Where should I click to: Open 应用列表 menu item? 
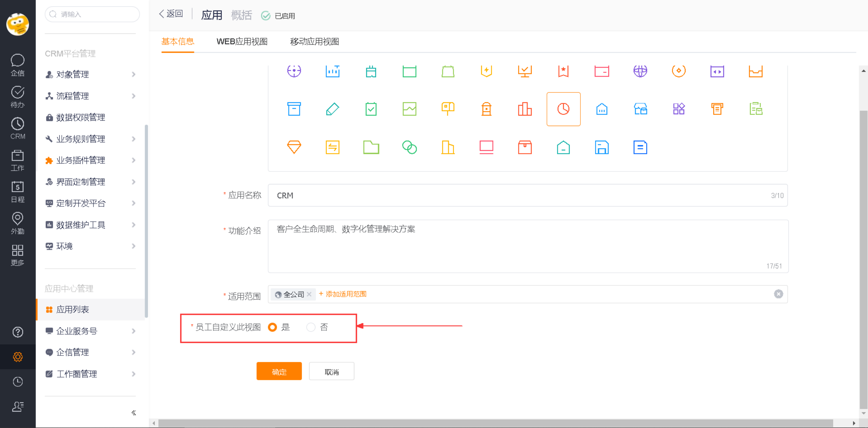(91, 309)
